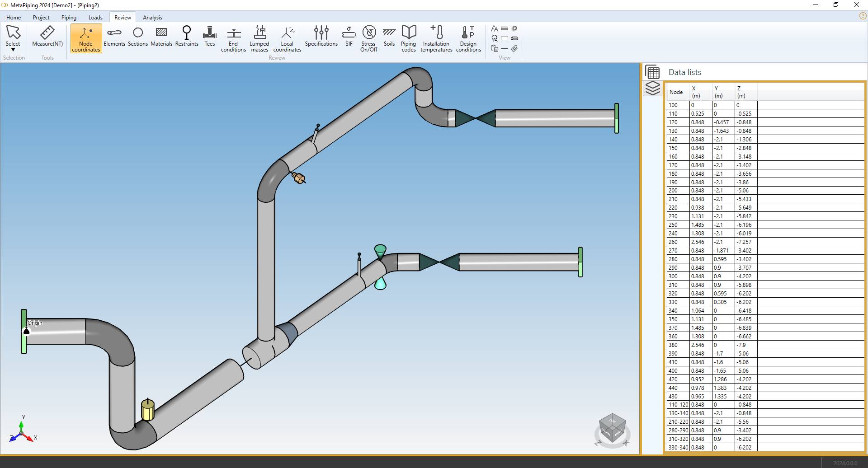Click Z value -7.257 of node 260

pos(746,242)
